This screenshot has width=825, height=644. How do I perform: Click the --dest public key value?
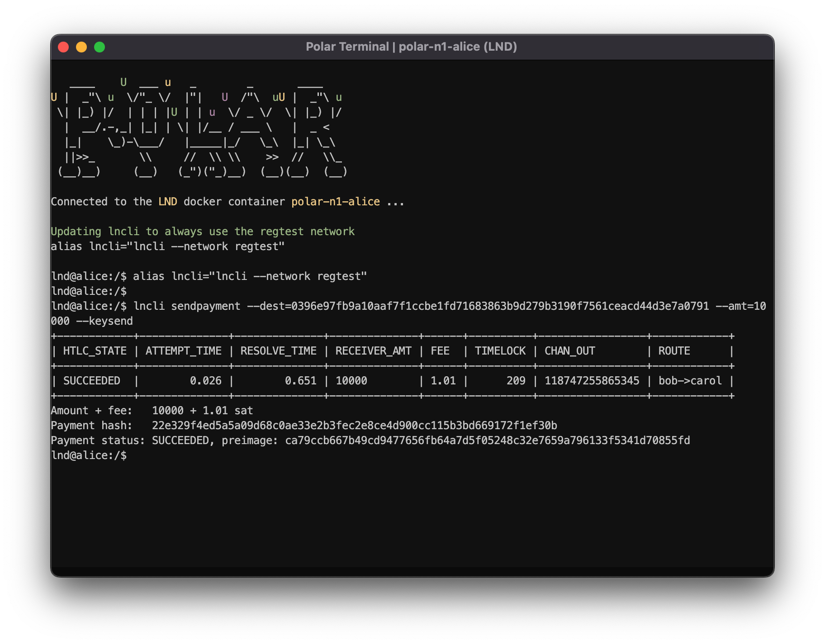point(500,306)
